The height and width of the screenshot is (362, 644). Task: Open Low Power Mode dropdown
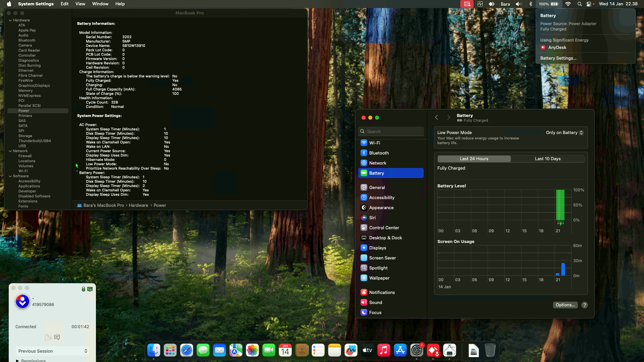pyautogui.click(x=565, y=133)
